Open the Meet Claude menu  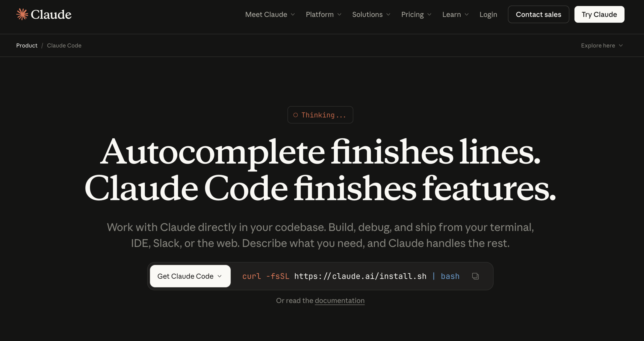(x=266, y=15)
